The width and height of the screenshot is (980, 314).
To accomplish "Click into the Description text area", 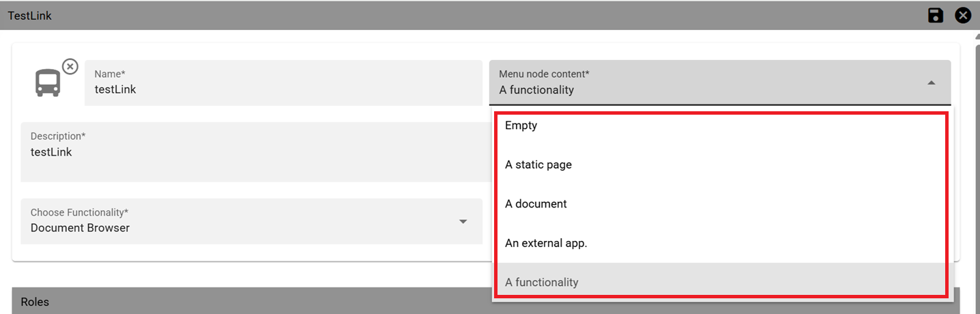I will (255, 152).
